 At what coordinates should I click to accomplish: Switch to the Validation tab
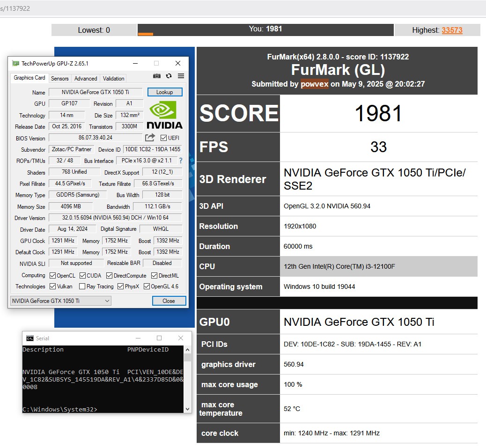click(113, 79)
